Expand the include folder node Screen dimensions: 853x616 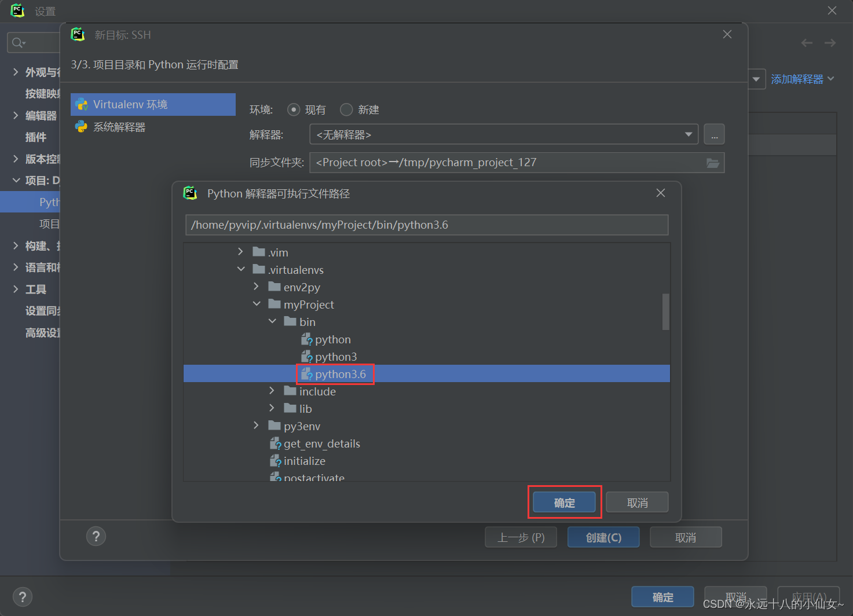point(272,391)
